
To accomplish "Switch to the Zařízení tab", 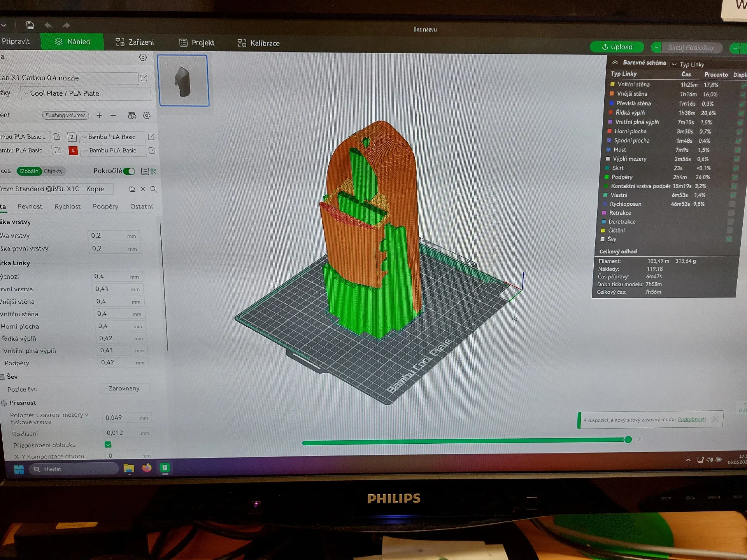I will (x=135, y=42).
